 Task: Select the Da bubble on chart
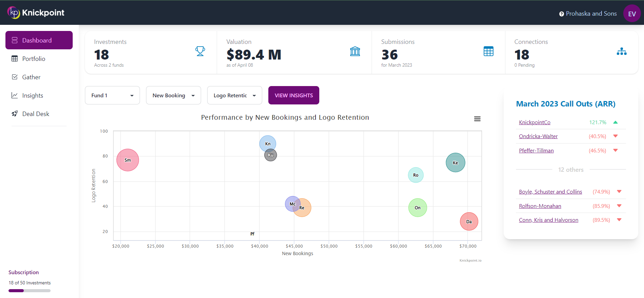(x=469, y=221)
